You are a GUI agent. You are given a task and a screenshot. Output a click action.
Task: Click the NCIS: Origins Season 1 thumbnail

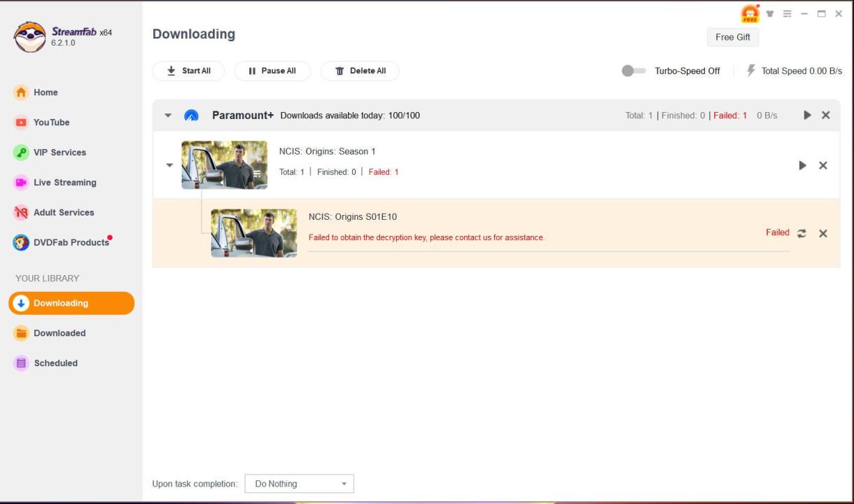pos(224,165)
